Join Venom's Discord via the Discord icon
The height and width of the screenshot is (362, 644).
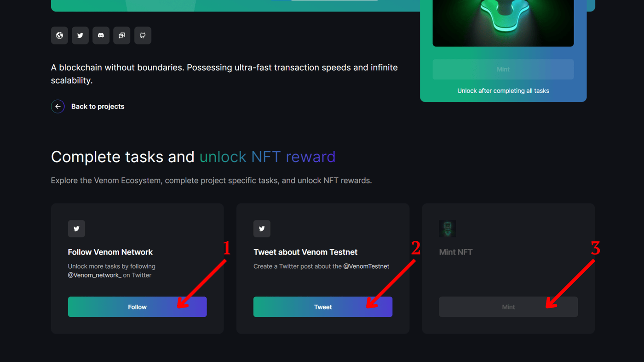[x=101, y=35]
